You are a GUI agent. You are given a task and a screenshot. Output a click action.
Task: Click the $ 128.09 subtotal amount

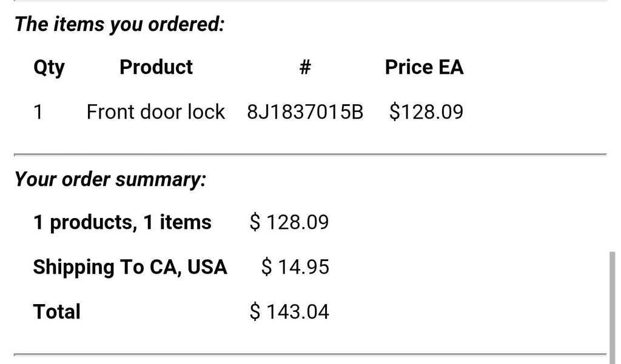coord(289,222)
